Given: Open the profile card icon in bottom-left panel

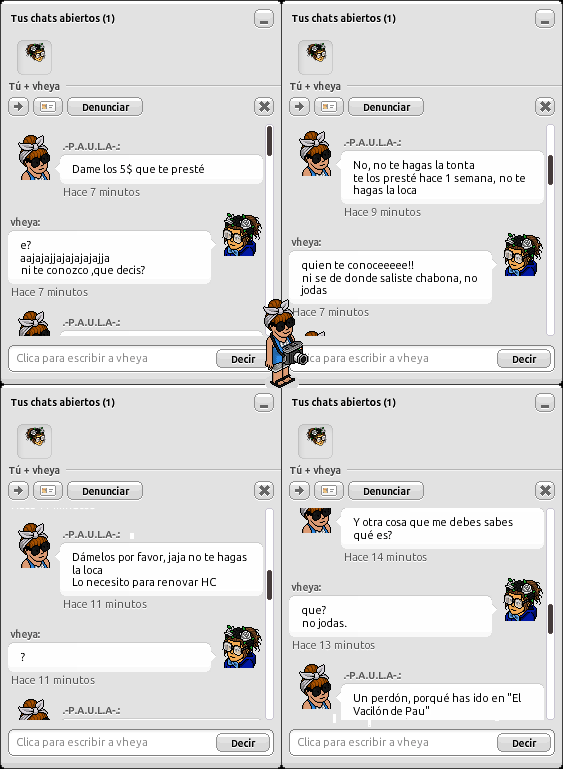Looking at the screenshot, I should click(x=48, y=491).
